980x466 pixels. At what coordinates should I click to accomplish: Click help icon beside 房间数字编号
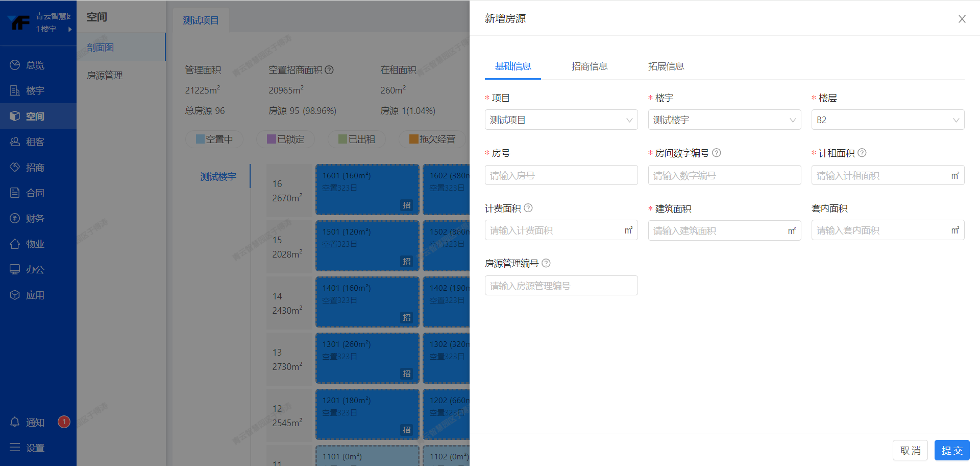tap(717, 153)
